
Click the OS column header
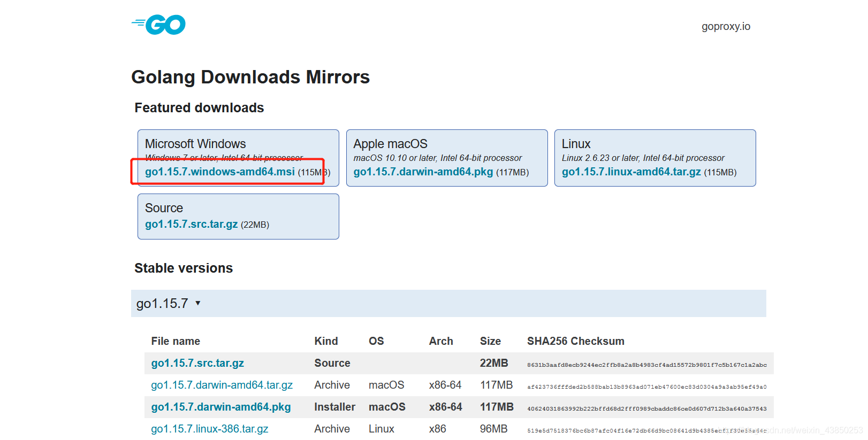point(376,341)
